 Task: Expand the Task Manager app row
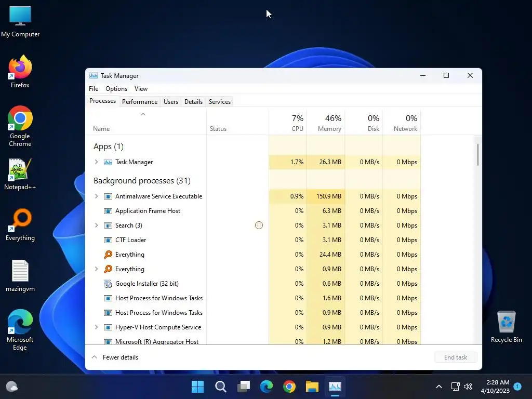pos(96,162)
